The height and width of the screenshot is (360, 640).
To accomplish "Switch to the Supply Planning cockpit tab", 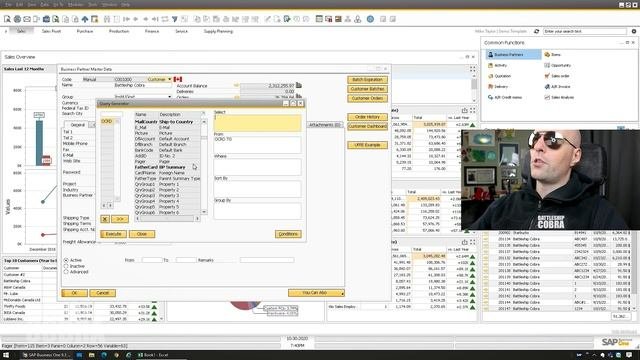I will coord(218,31).
